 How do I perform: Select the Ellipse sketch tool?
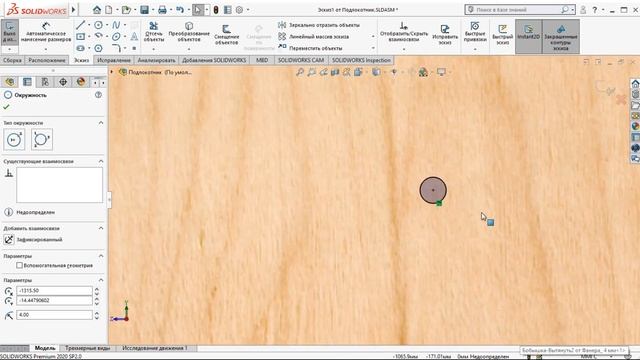point(116,36)
